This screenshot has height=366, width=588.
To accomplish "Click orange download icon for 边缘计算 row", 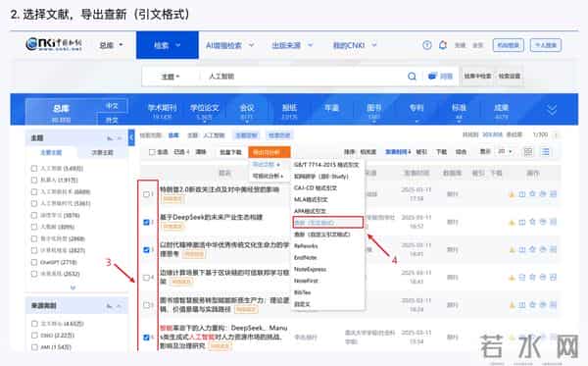I will (512, 278).
